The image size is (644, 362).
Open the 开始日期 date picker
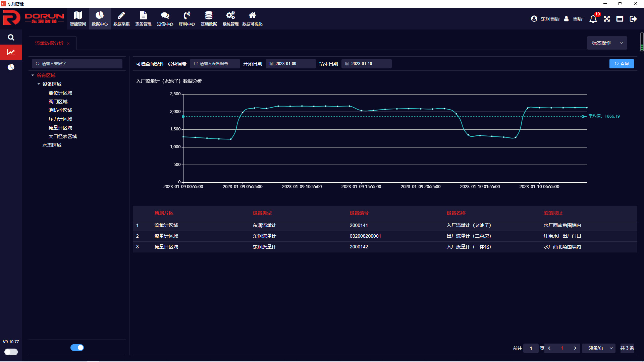[x=291, y=64]
